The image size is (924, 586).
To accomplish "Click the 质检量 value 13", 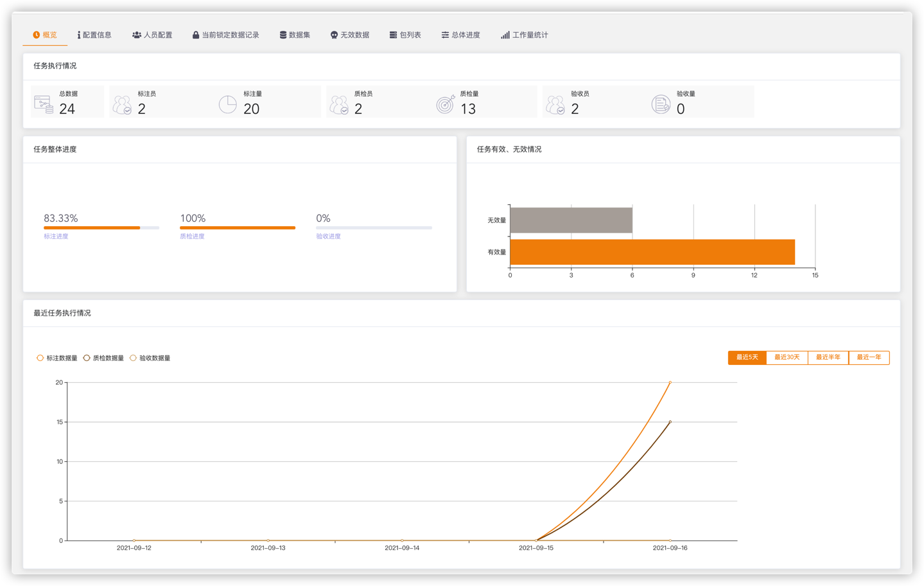I will [468, 109].
